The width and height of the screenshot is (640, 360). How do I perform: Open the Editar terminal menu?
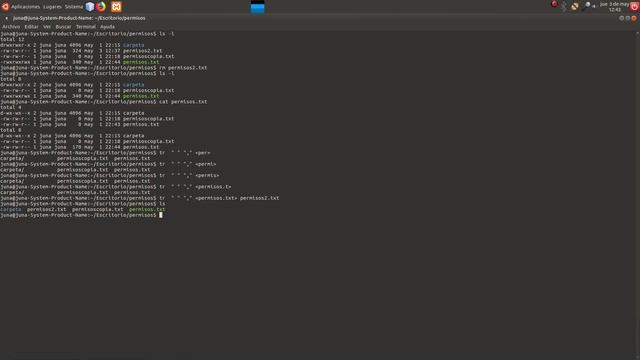click(x=31, y=27)
